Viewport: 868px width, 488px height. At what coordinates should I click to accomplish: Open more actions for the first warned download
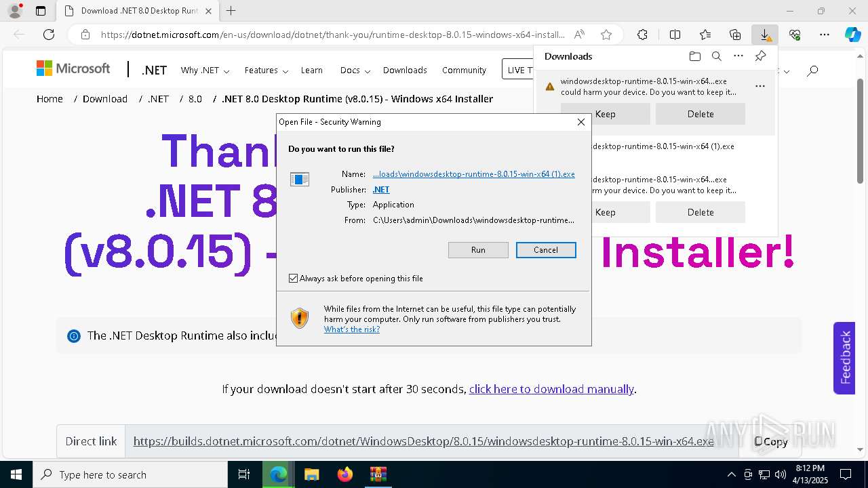coord(759,86)
